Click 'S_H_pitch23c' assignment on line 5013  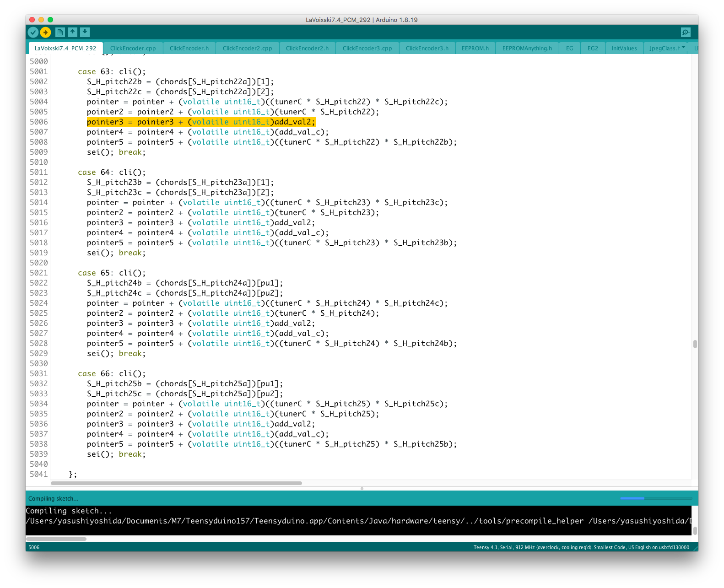(x=180, y=192)
